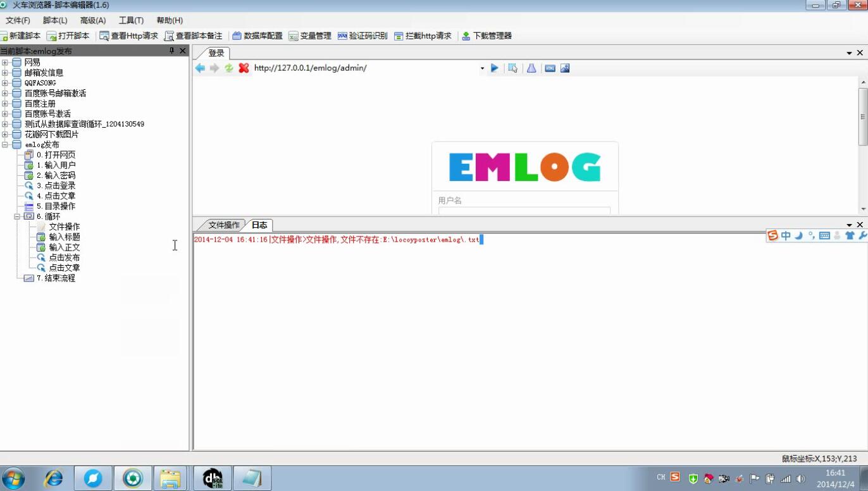The width and height of the screenshot is (868, 491).
Task: Open the URL history dropdown arrow
Action: pos(482,68)
